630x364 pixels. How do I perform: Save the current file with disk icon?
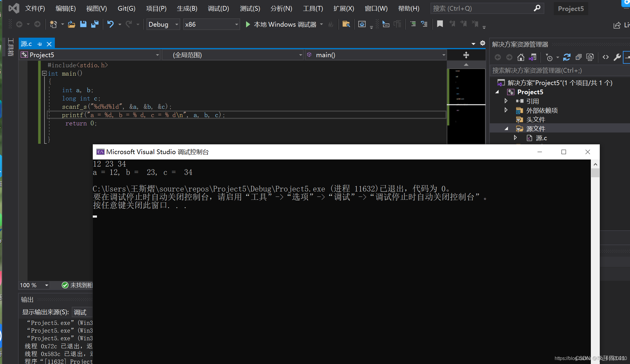(83, 24)
